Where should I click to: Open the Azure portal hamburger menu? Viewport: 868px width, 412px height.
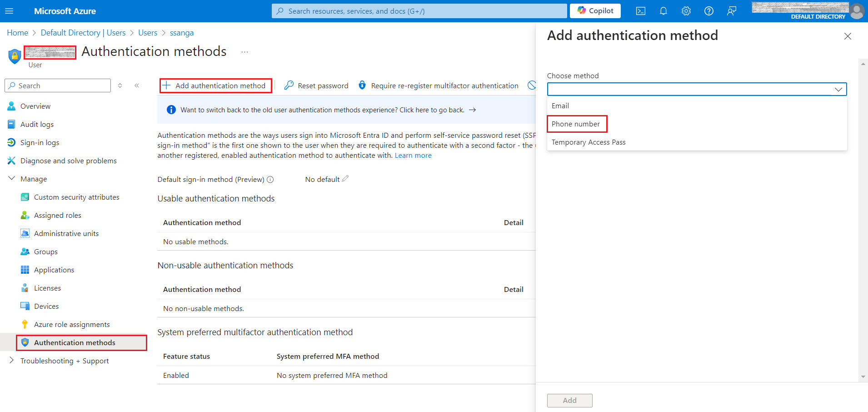[x=9, y=11]
